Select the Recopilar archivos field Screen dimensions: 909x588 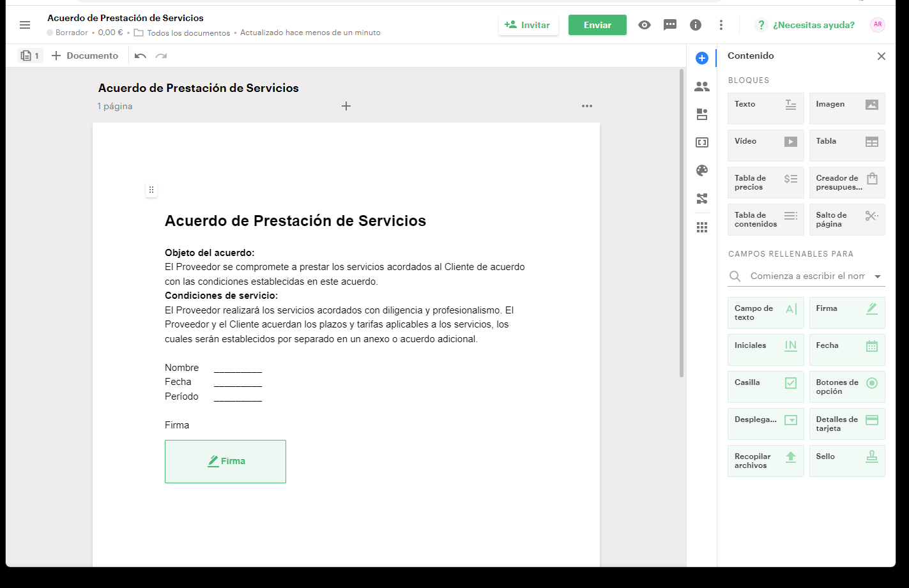coord(766,461)
